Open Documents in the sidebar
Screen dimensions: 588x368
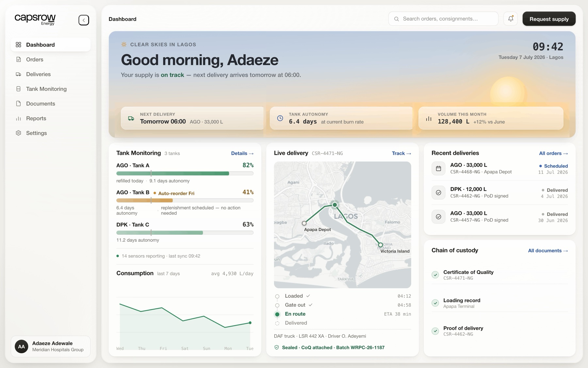pyautogui.click(x=51, y=103)
